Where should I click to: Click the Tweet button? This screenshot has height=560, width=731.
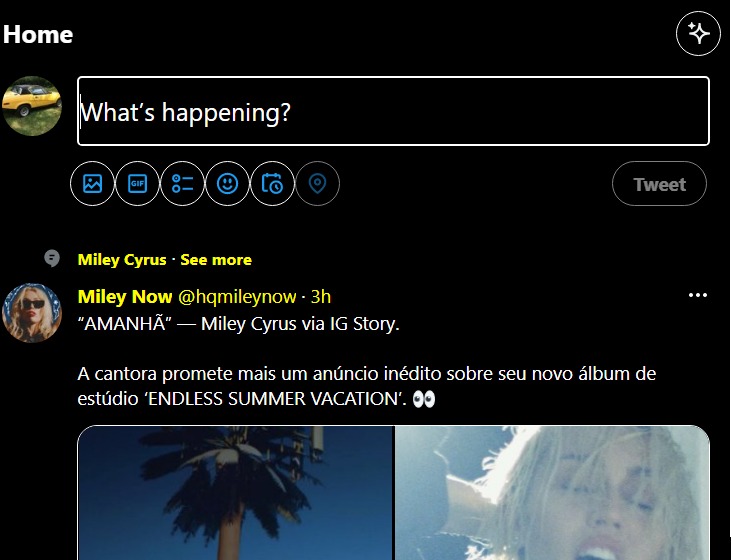pos(659,184)
